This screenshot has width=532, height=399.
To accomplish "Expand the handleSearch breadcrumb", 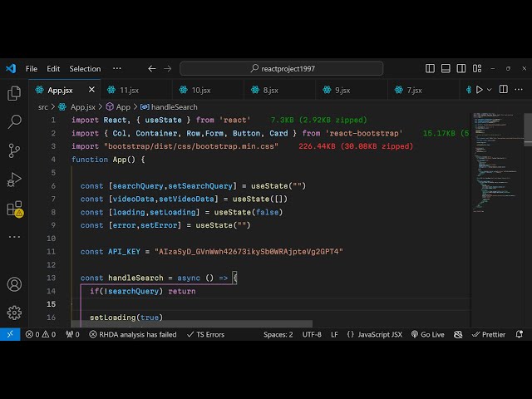I will pyautogui.click(x=174, y=106).
